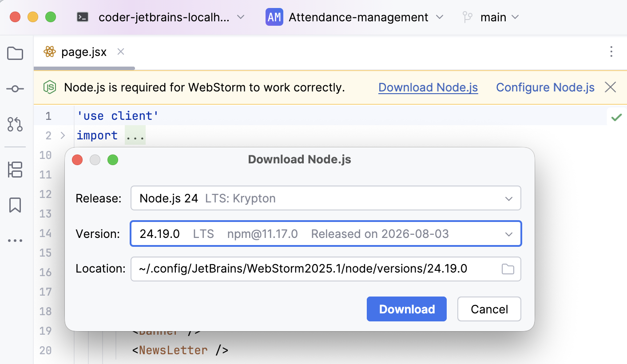Click the Configure Node.js link
627x364 pixels.
(x=545, y=87)
